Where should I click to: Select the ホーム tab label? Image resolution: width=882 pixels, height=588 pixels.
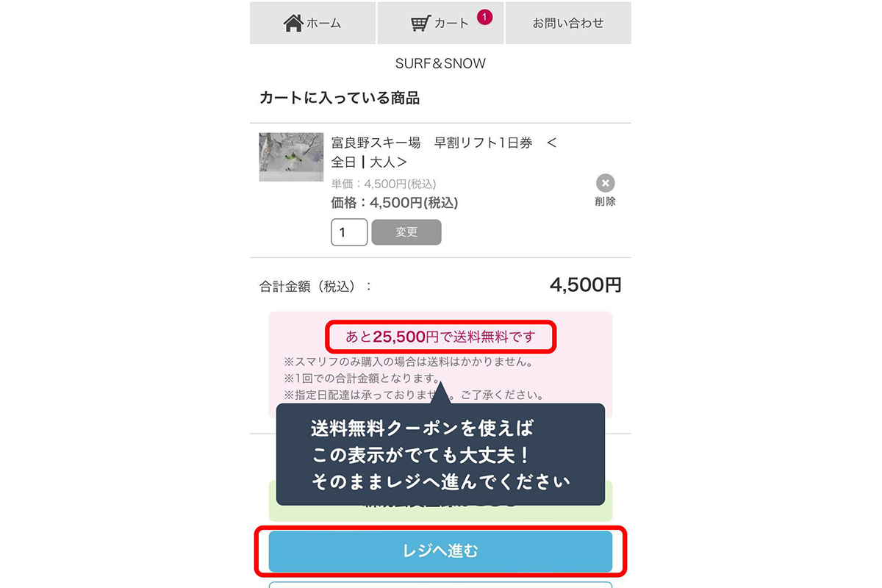(324, 24)
